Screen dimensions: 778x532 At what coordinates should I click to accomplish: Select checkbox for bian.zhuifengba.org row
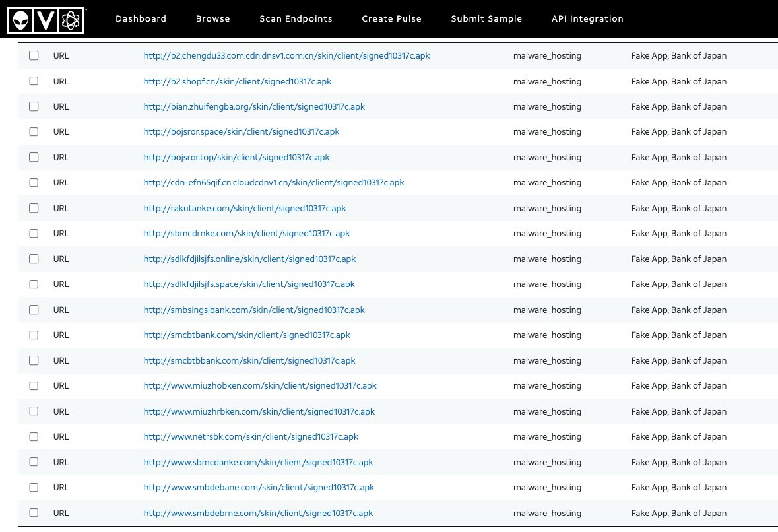point(34,106)
